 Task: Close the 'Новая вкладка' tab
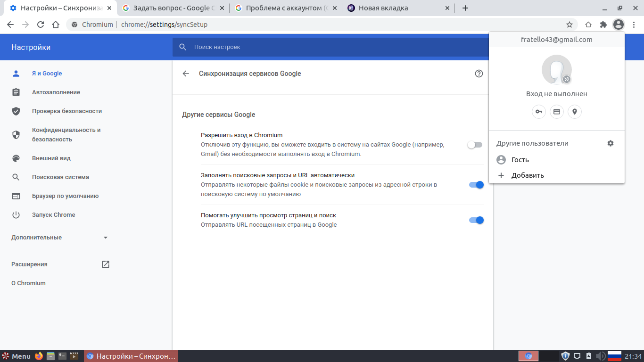(447, 8)
